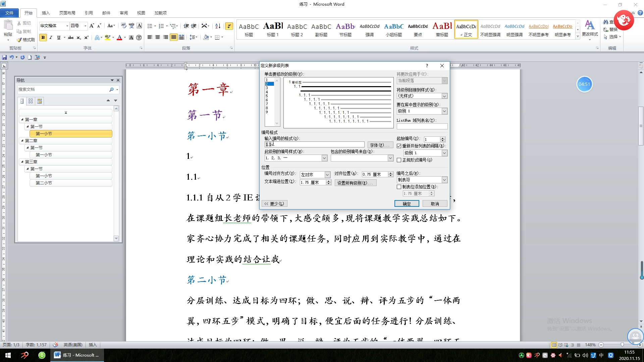Expand 包含的级别编号来自 dropdown
The height and width of the screenshot is (362, 644).
point(389,158)
